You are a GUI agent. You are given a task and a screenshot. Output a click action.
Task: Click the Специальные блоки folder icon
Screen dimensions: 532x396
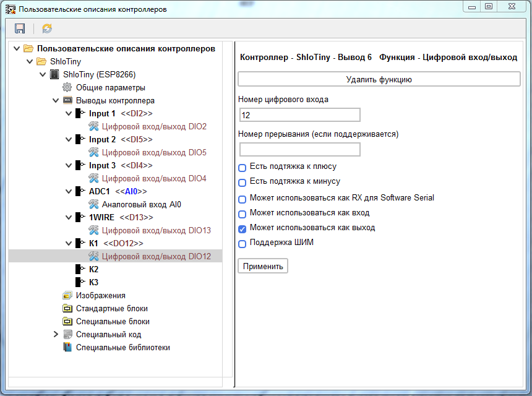[x=67, y=321]
